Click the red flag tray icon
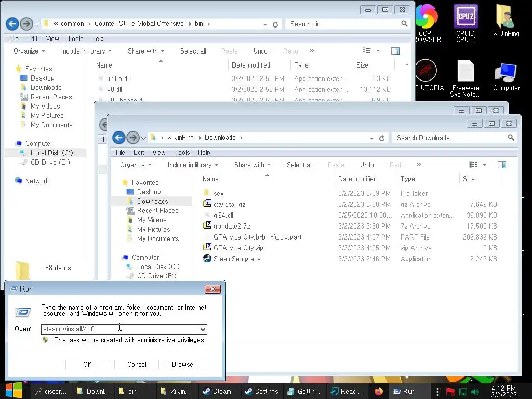 450,392
